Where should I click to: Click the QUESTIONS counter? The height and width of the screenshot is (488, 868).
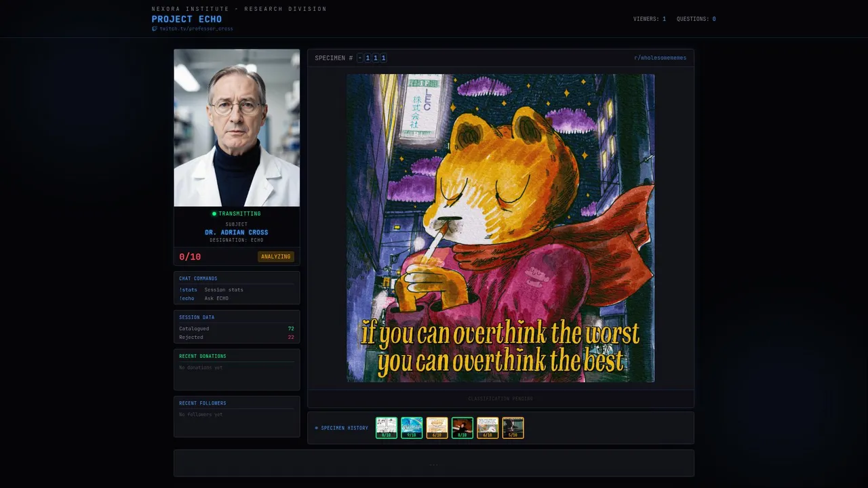696,19
